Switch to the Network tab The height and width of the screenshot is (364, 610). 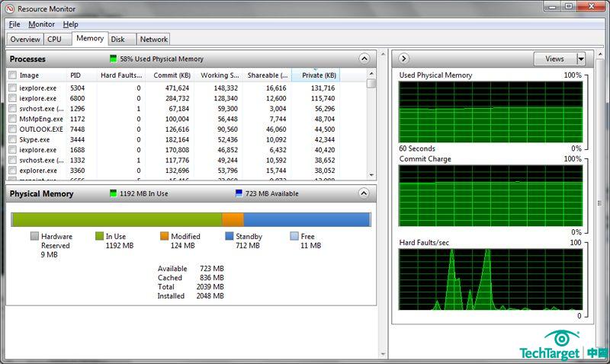coord(153,39)
